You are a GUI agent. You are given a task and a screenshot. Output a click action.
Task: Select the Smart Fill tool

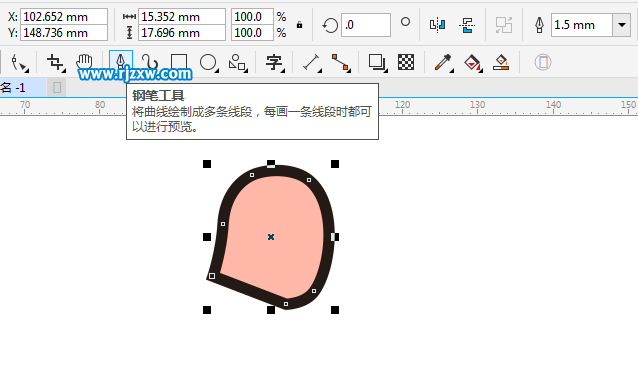501,62
